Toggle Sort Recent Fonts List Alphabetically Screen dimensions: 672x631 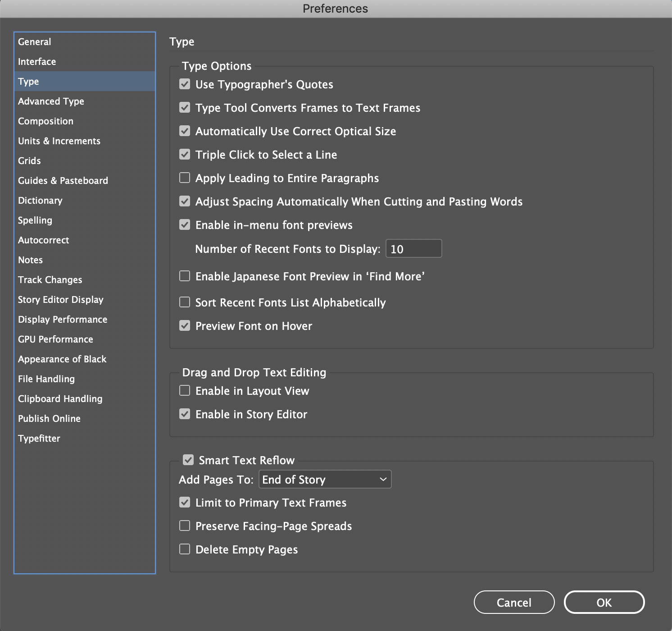[185, 302]
